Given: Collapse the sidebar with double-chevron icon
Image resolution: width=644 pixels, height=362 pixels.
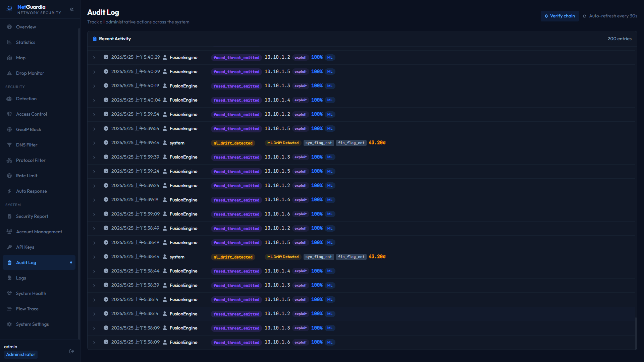Looking at the screenshot, I should click(71, 9).
